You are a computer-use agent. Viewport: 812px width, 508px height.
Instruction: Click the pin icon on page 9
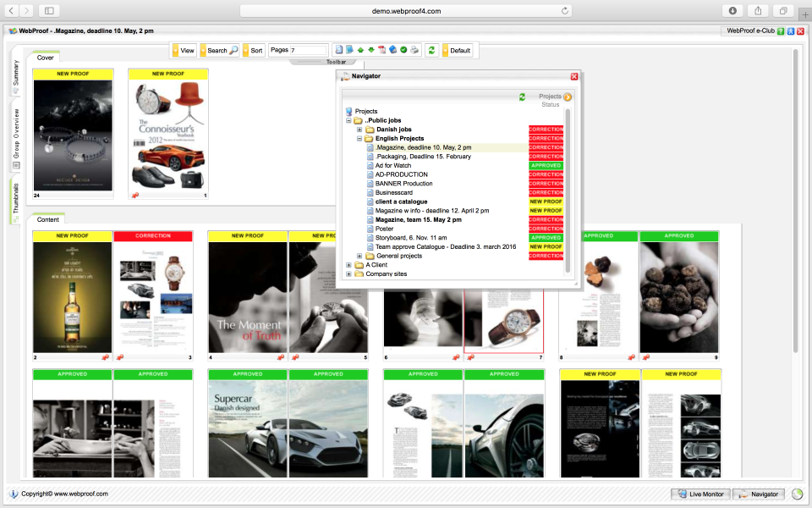coord(645,357)
